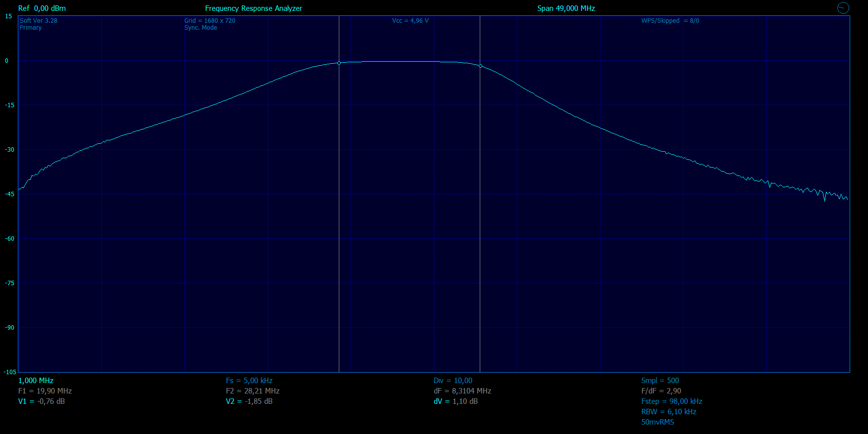Click the Sync. Mode label

coord(200,28)
